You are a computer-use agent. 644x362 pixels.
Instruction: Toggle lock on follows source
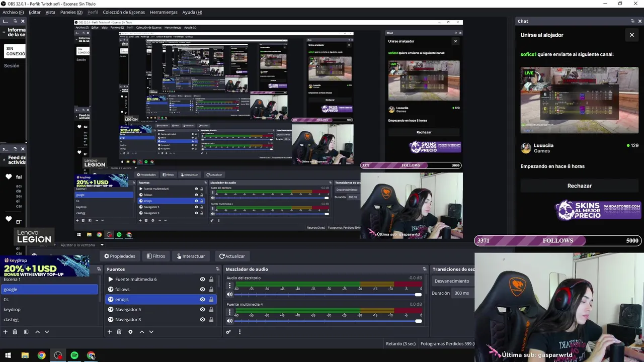[211, 290]
